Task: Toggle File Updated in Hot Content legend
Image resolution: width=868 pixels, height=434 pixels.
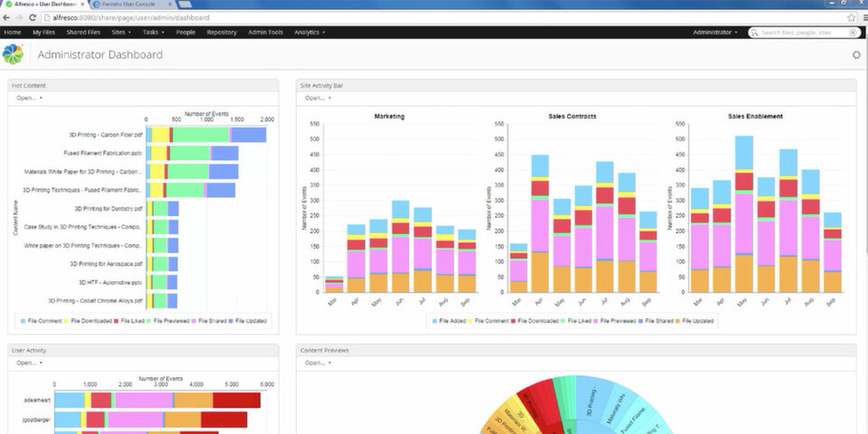Action: pyautogui.click(x=248, y=321)
